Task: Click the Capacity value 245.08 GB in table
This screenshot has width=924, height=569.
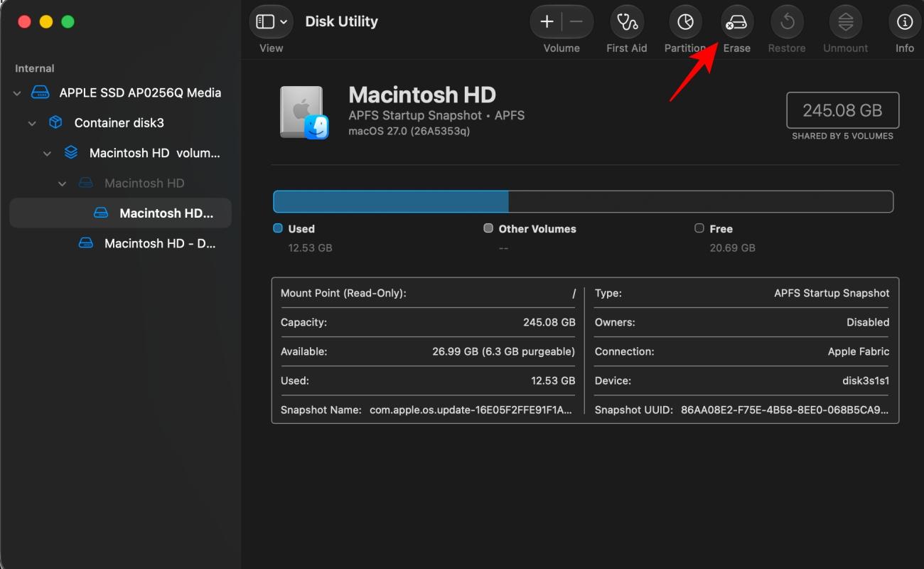Action: [x=549, y=322]
